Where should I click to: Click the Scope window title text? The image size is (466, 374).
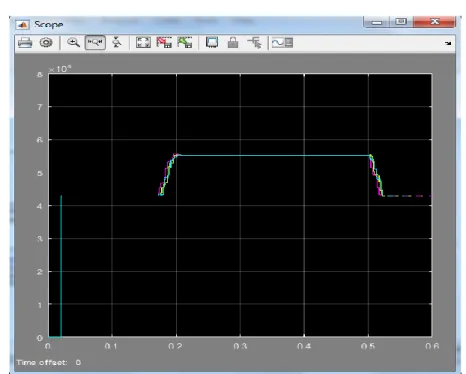[49, 25]
